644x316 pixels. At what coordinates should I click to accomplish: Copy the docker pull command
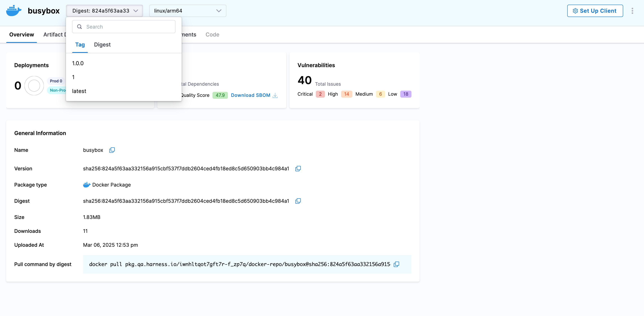click(396, 264)
